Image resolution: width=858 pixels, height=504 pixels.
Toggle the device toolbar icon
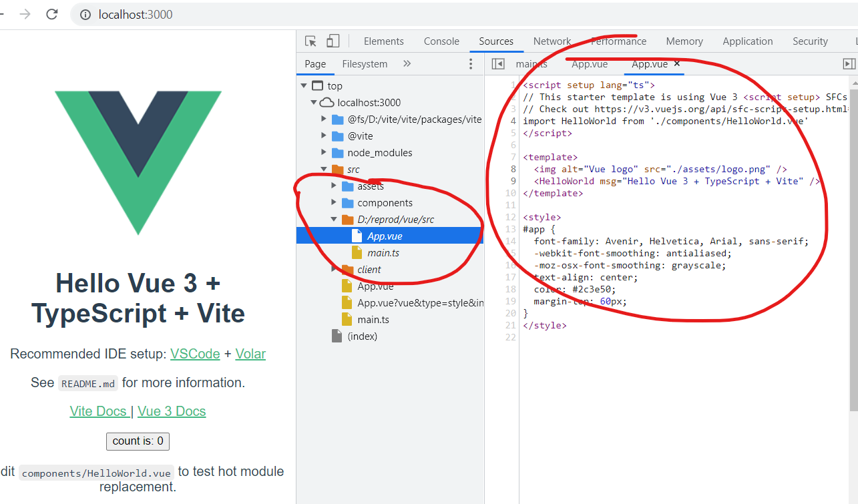[333, 41]
